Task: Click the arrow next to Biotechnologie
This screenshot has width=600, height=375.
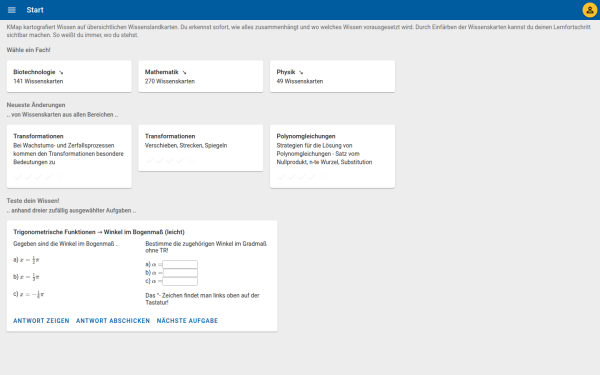Action: [x=61, y=72]
